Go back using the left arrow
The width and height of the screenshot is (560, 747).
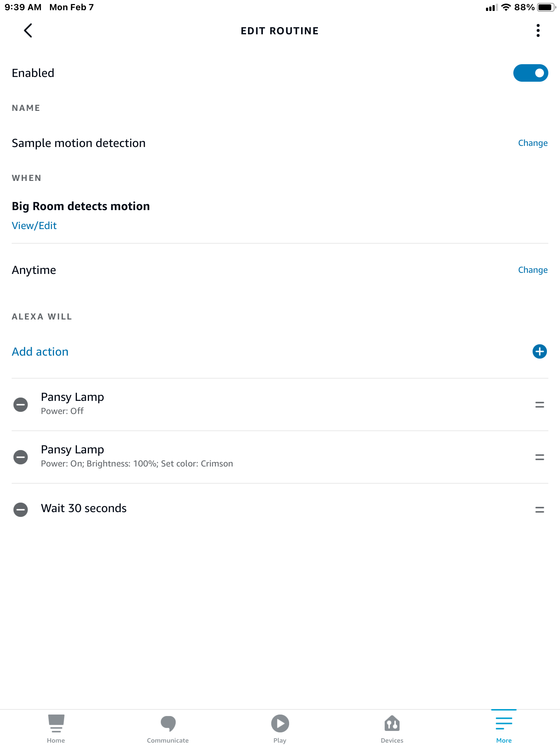[x=28, y=31]
